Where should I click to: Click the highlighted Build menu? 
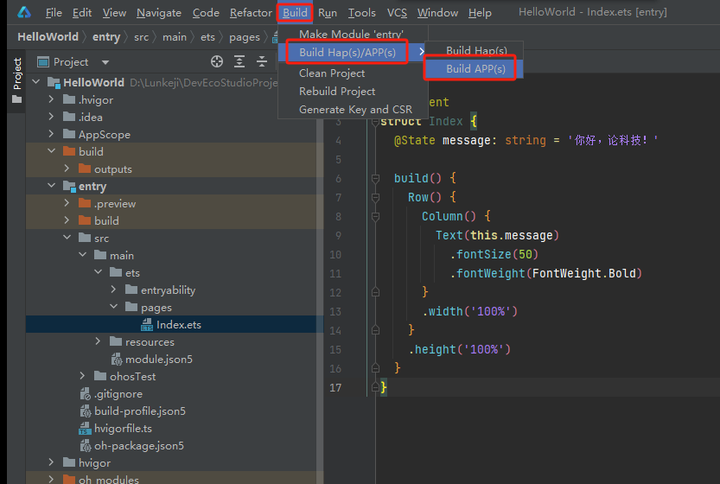295,13
